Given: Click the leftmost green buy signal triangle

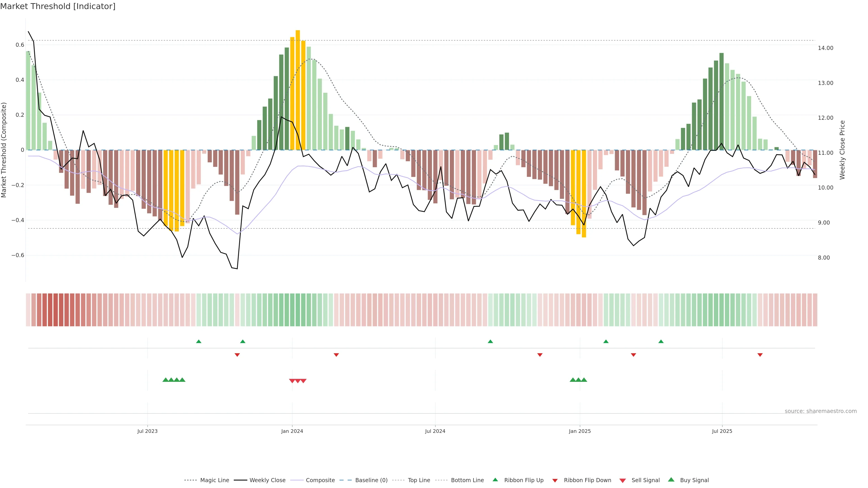Looking at the screenshot, I should (165, 380).
